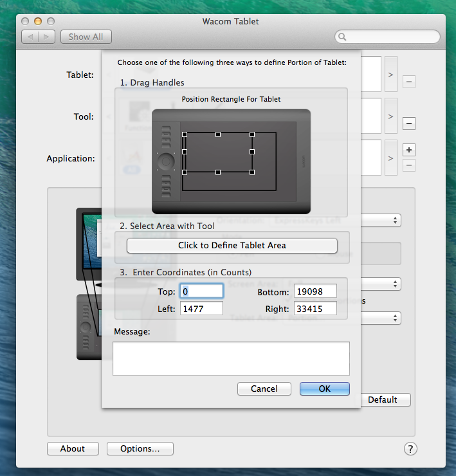Click the monitor thumbnail in mapping preview
Screen dimensions: 456x476
tap(89, 244)
